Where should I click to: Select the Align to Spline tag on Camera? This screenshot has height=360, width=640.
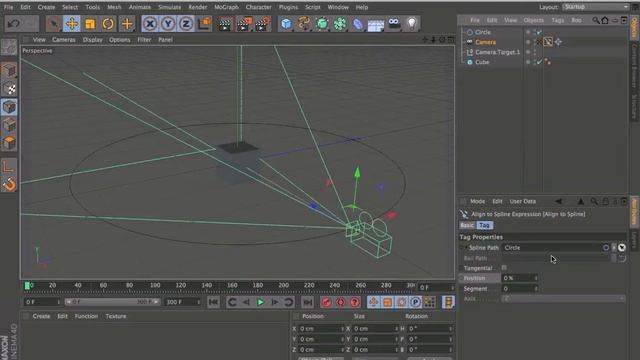pos(548,42)
